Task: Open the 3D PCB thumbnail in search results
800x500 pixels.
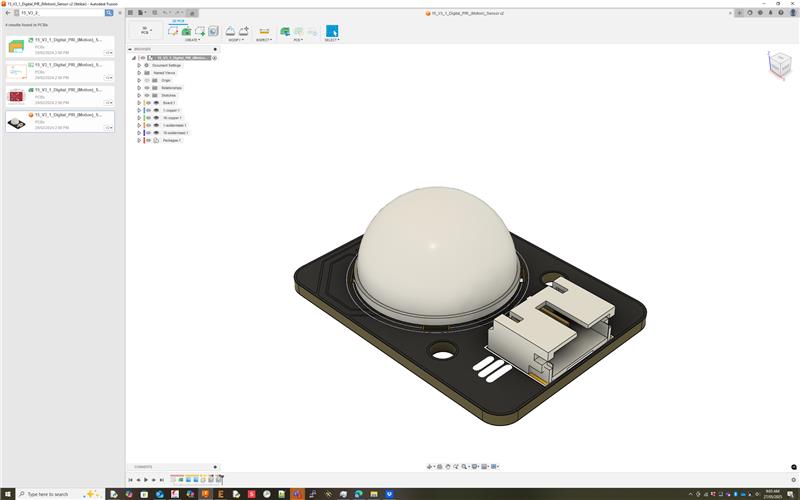Action: [17, 122]
